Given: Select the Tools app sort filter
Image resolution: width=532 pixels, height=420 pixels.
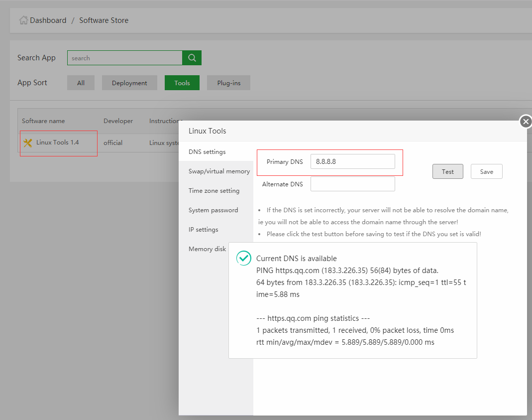Looking at the screenshot, I should click(x=182, y=83).
